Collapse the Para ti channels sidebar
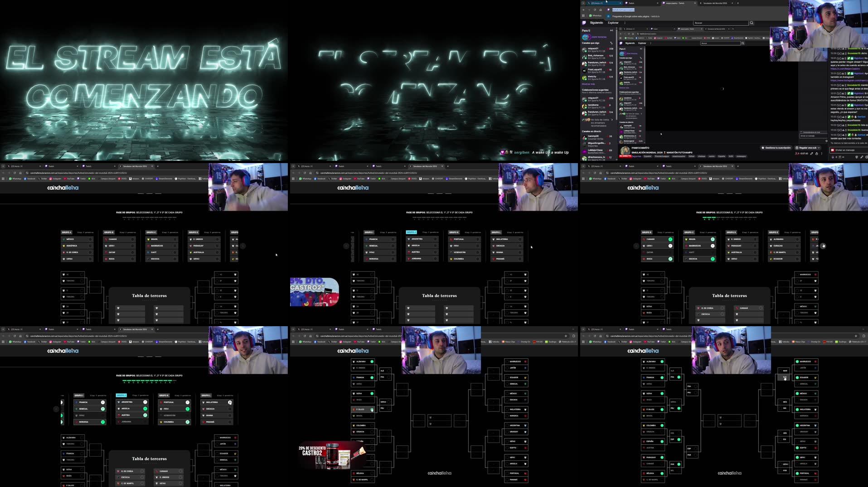Screen dimensions: 868x487 tap(611, 30)
